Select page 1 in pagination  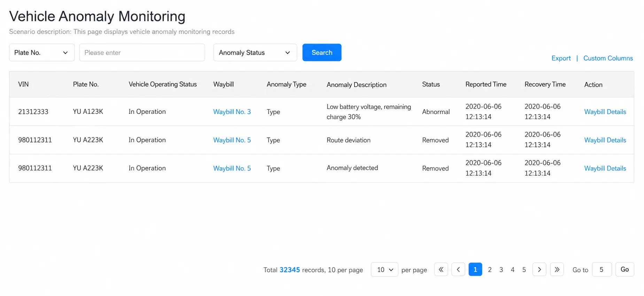(x=475, y=270)
